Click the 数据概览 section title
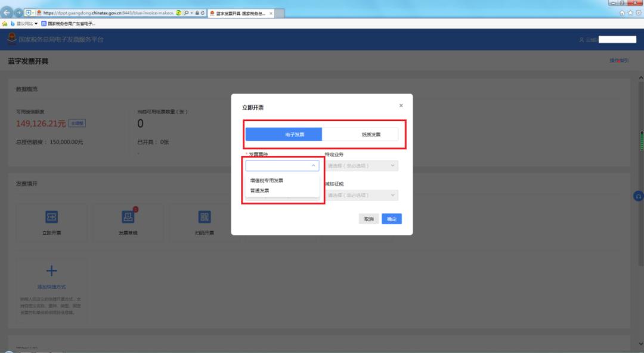This screenshot has height=353, width=644. click(27, 89)
